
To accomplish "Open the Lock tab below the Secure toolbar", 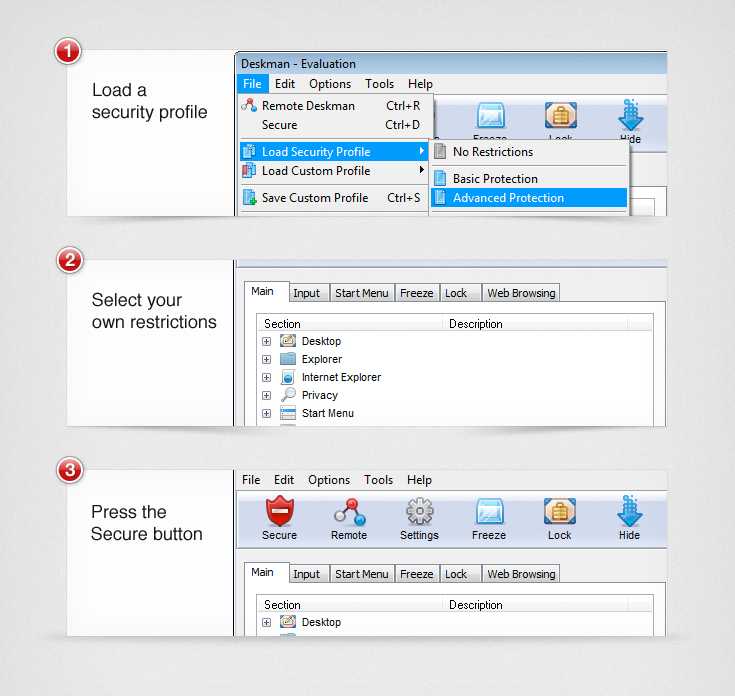I will point(459,574).
